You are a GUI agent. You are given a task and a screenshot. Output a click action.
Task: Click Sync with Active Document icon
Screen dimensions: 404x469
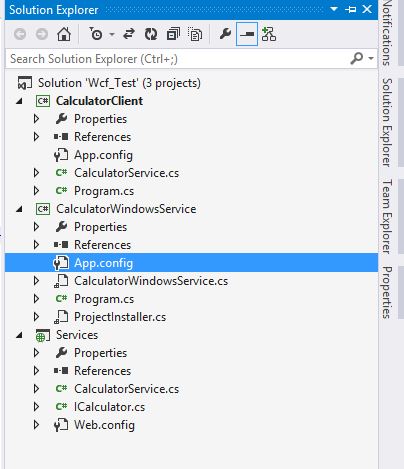coord(129,34)
